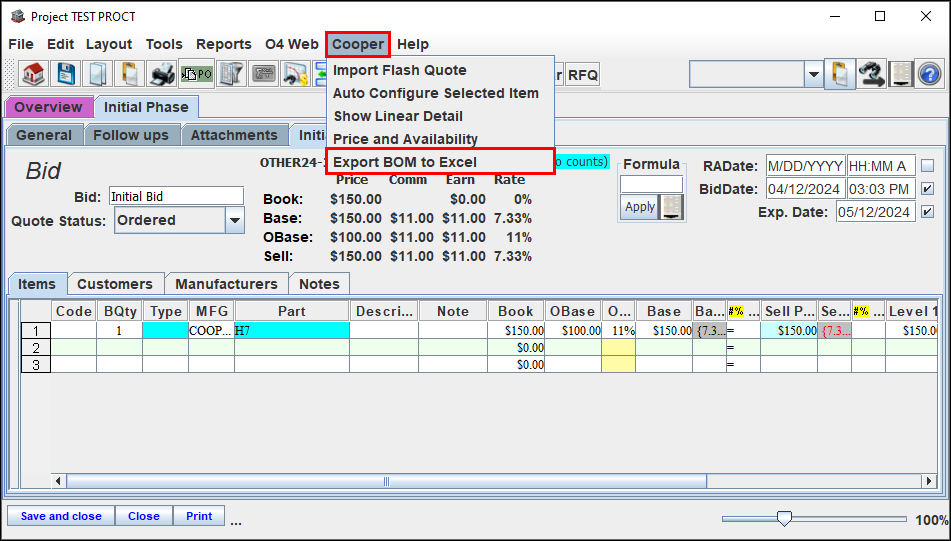This screenshot has height=541, width=951.
Task: Click the Bid name input field
Action: pyautogui.click(x=176, y=196)
